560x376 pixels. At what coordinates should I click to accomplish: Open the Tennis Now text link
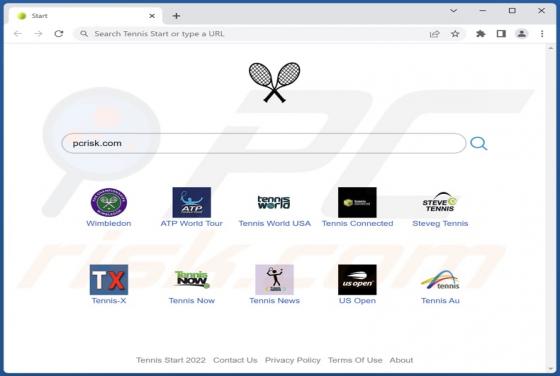191,301
